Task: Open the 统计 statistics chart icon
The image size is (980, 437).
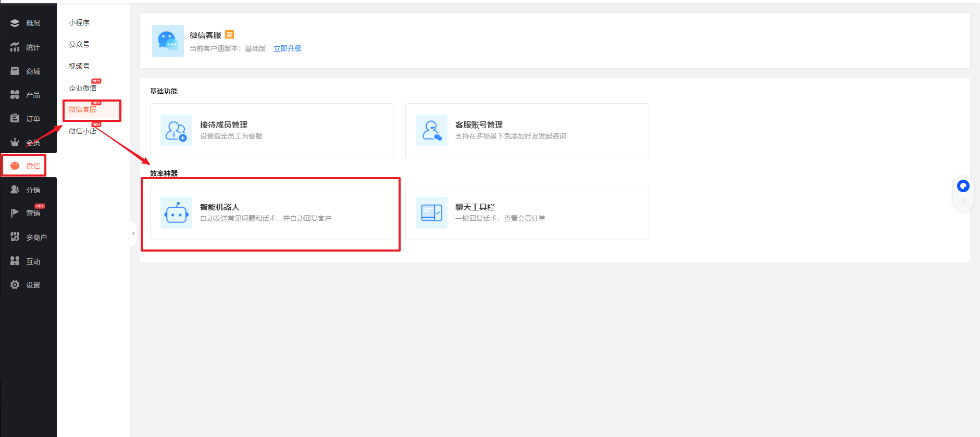Action: tap(15, 47)
